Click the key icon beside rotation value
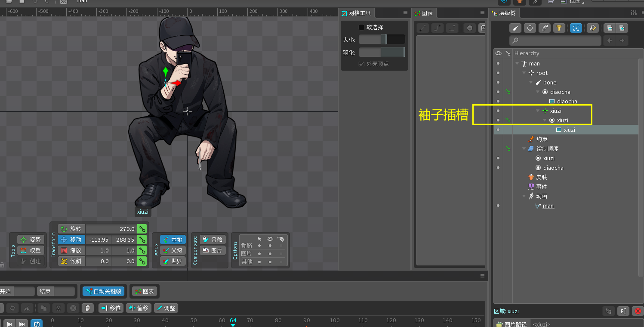Viewport: 644px width, 327px height. tap(142, 229)
